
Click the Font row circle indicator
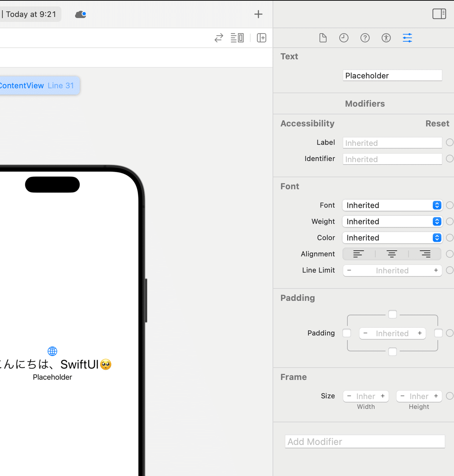coord(449,205)
